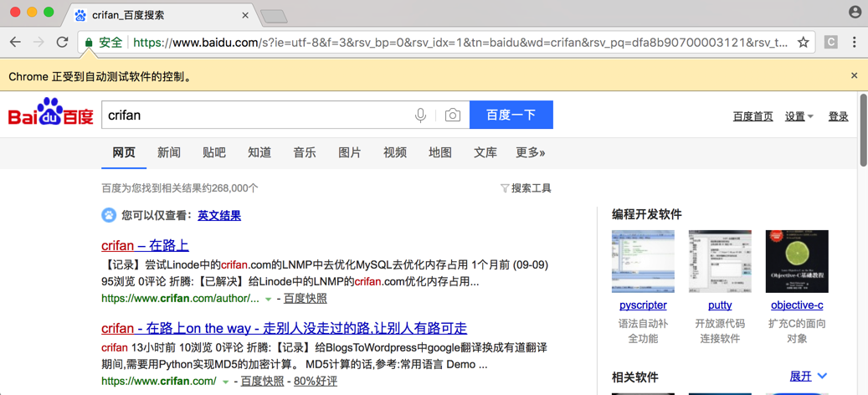
Task: Open the pyscripter thumbnail image
Action: (x=643, y=262)
